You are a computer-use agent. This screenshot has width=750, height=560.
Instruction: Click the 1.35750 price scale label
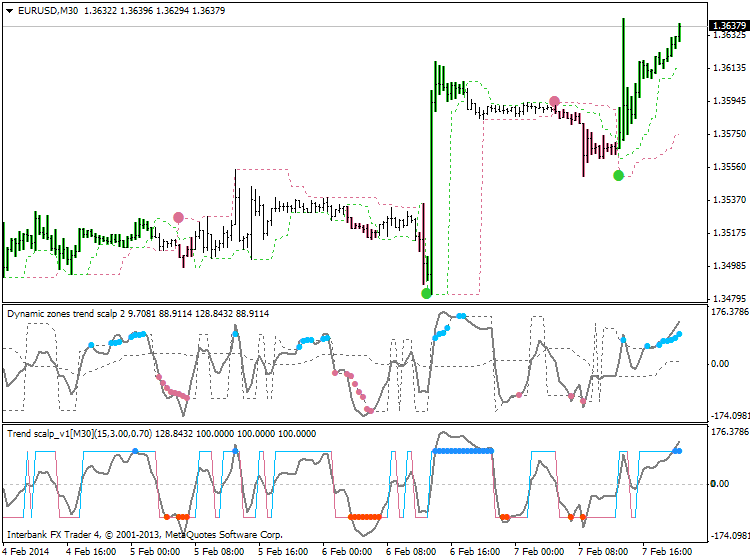coord(729,134)
